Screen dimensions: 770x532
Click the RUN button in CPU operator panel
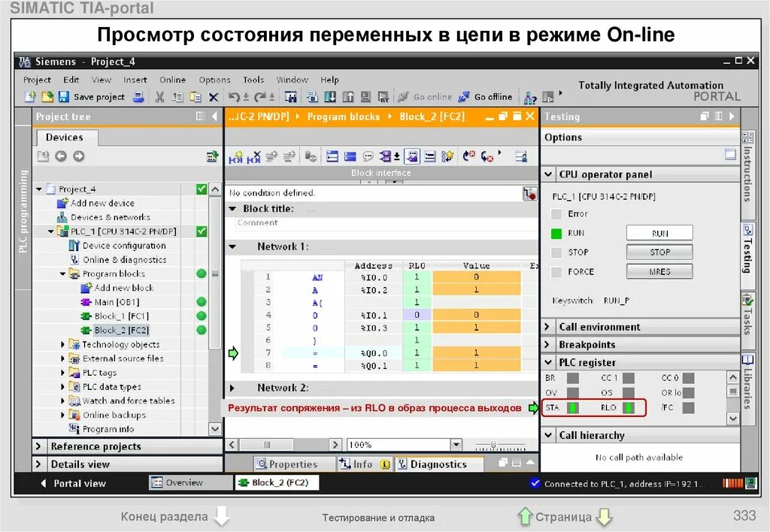coord(659,233)
